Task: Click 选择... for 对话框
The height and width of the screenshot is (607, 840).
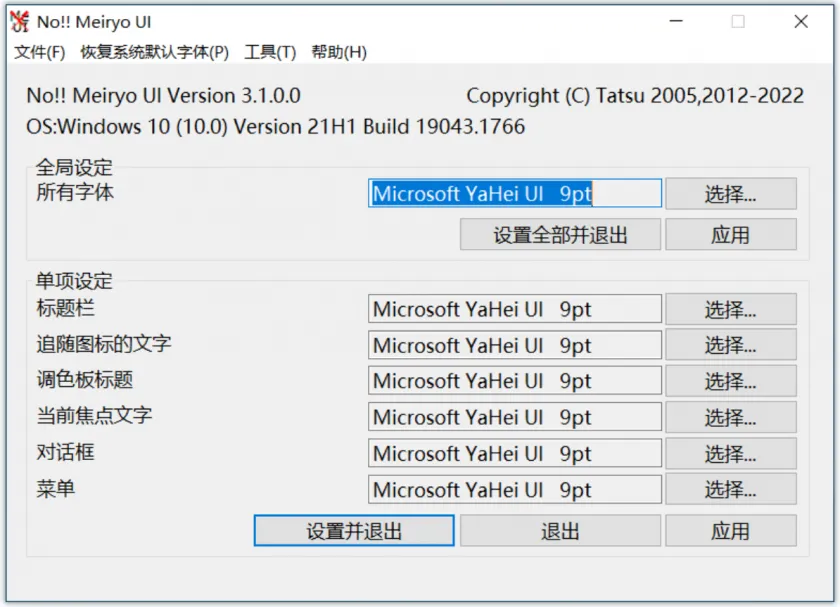Action: (x=731, y=453)
